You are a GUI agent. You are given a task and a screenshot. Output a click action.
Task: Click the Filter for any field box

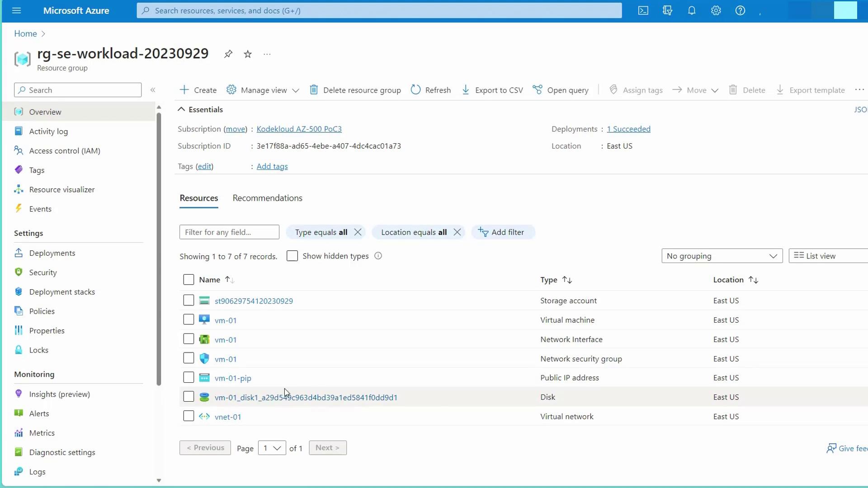coord(229,232)
